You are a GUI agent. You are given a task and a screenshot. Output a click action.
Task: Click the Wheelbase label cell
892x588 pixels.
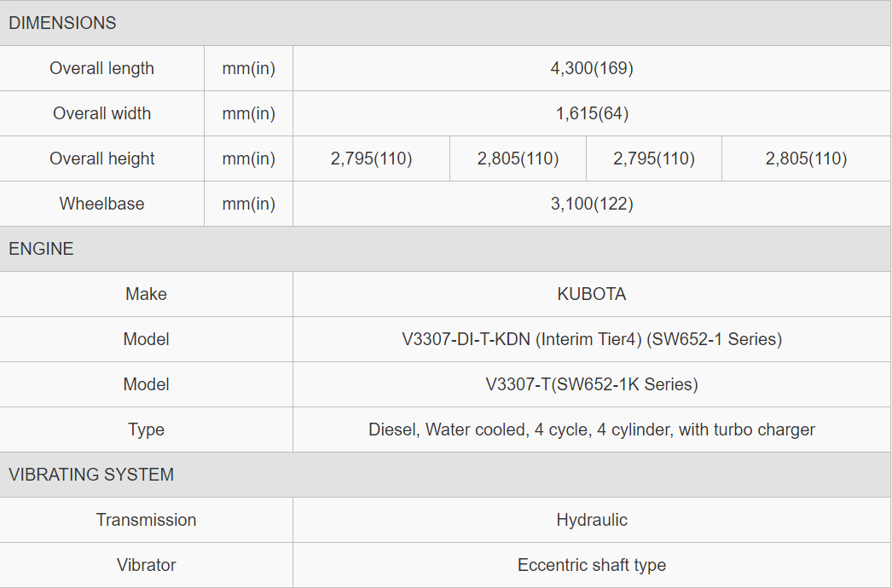pyautogui.click(x=102, y=204)
